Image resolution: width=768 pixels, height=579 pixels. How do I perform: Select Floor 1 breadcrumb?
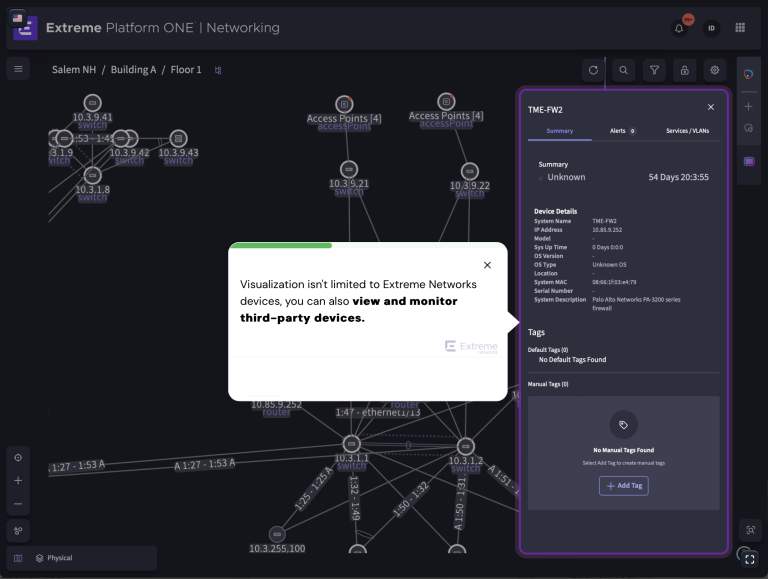186,70
